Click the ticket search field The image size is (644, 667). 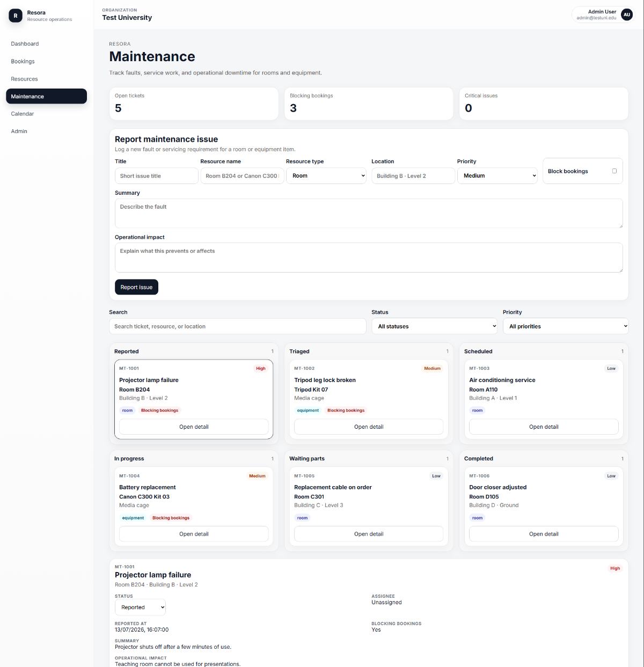coord(238,326)
